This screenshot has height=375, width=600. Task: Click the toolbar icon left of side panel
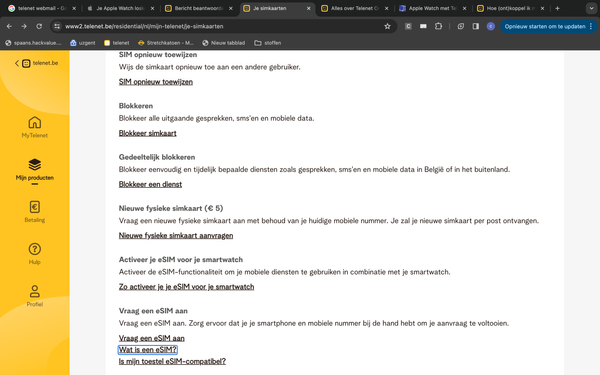[461, 26]
